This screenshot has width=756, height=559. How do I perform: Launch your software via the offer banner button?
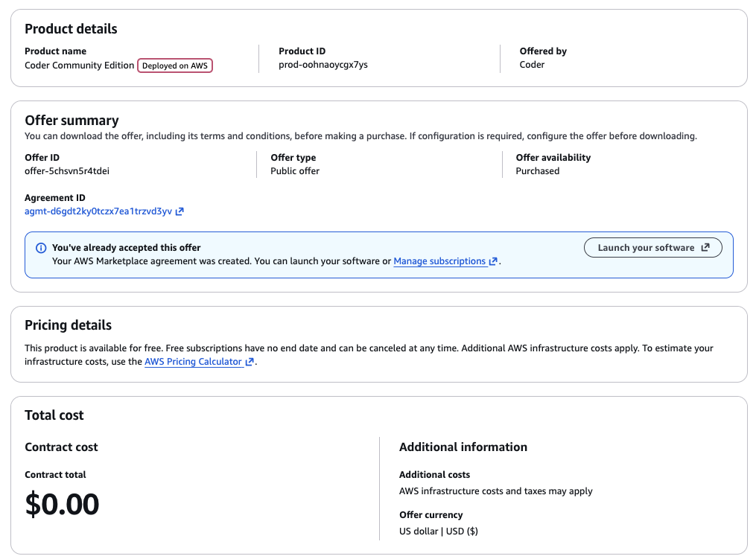point(652,247)
